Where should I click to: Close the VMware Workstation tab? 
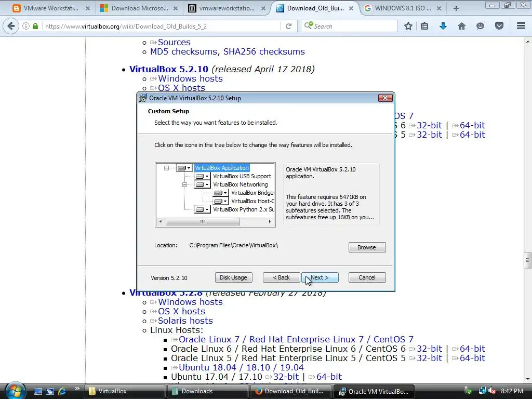[87, 8]
